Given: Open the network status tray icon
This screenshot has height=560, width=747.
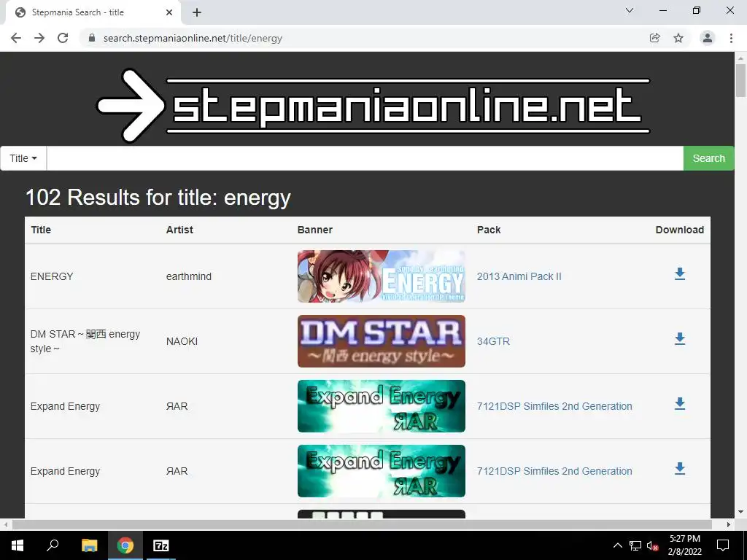Looking at the screenshot, I should [635, 545].
